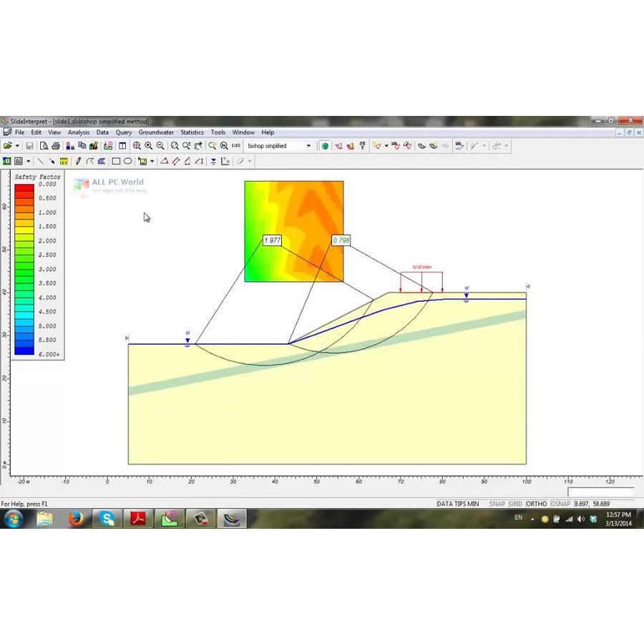
Task: Click the tile windows icon
Action: click(x=122, y=146)
